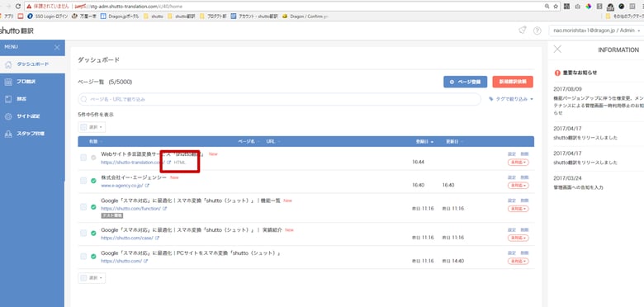The image size is (644, 307).
Task: Open the SSO Login-ログイン bookmark
Action: coord(48,17)
